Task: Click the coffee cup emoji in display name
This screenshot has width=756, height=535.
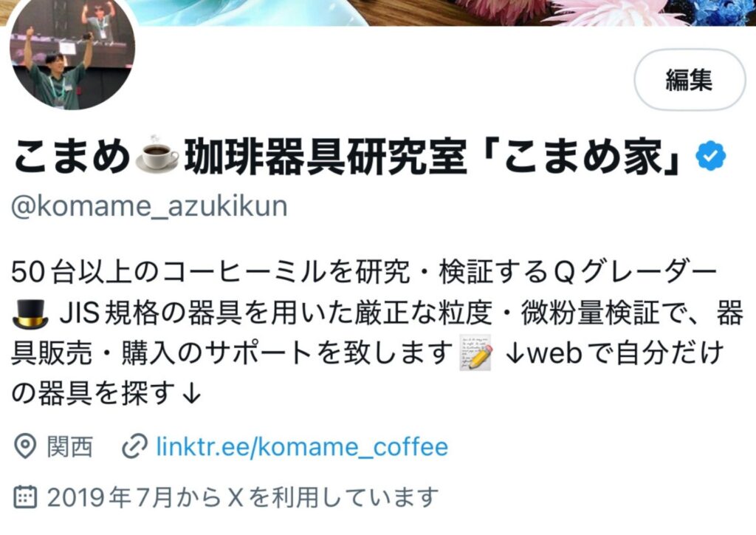Action: tap(157, 155)
